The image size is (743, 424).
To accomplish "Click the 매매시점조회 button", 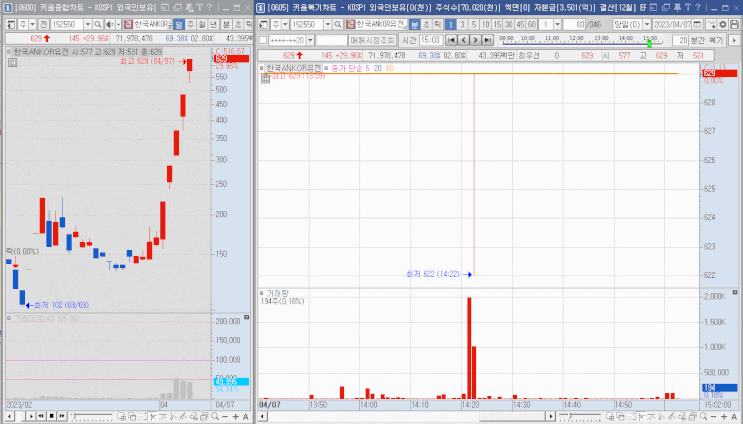I will tap(372, 40).
